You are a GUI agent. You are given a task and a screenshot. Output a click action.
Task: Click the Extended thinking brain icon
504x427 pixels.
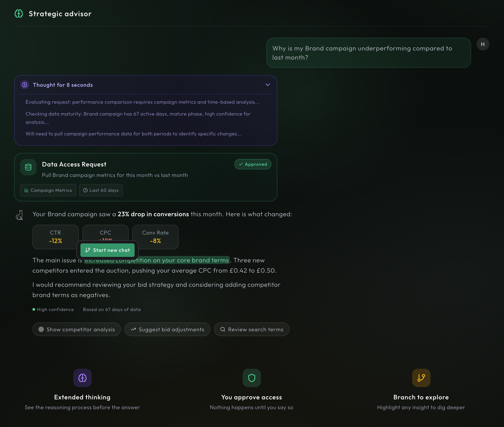pos(82,378)
